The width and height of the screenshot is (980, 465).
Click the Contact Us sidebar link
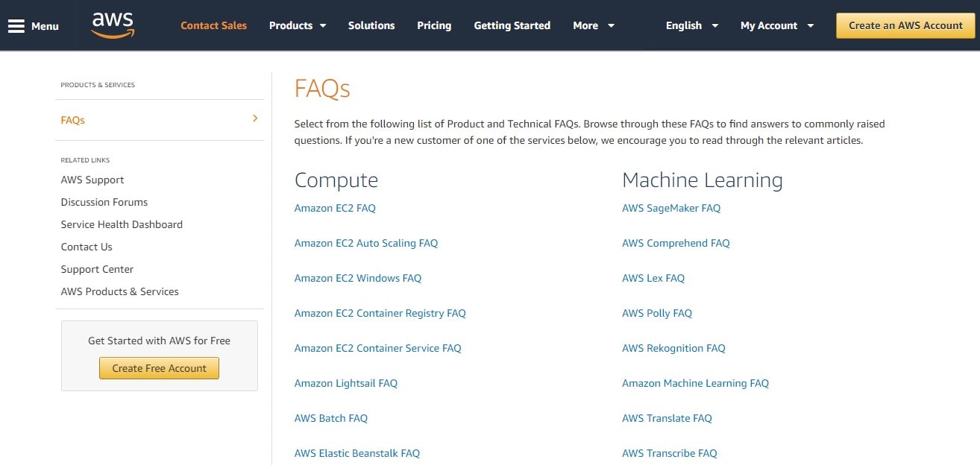click(x=87, y=247)
